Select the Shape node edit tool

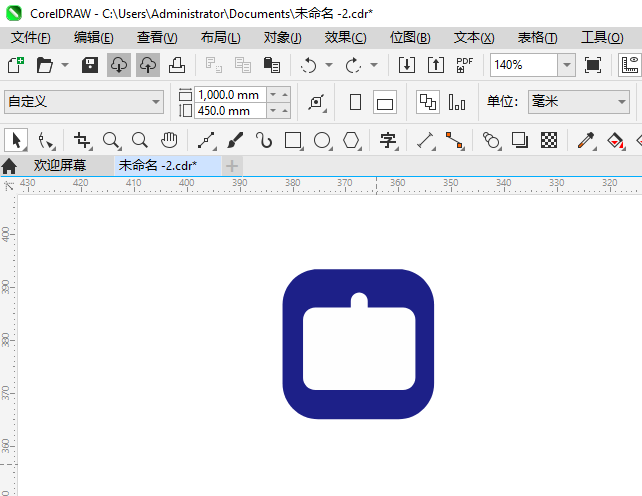(x=46, y=140)
